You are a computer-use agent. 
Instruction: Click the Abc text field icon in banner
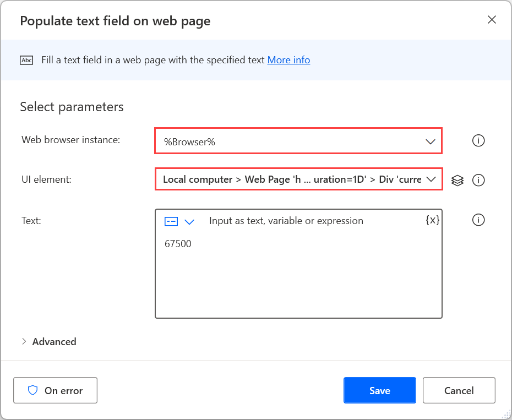pos(26,60)
